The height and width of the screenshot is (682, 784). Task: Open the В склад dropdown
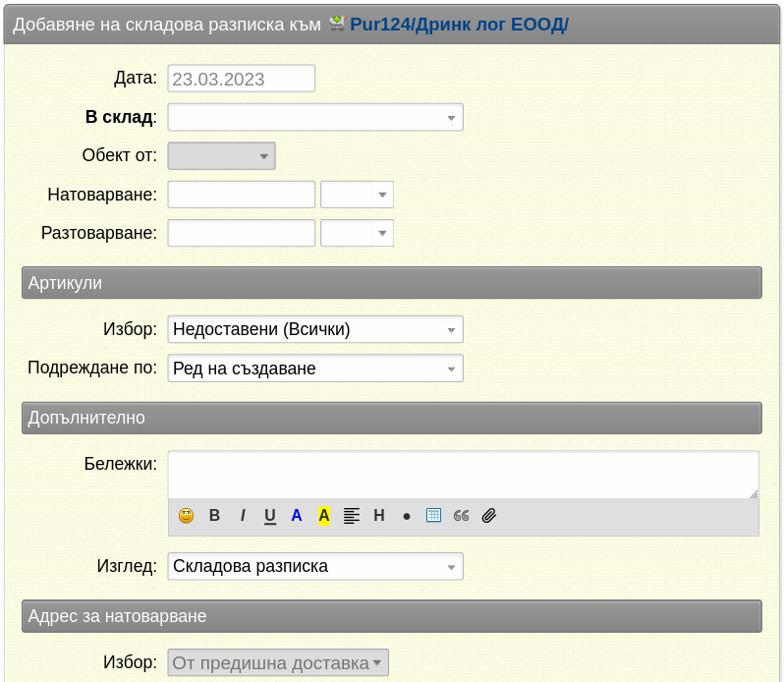[315, 118]
